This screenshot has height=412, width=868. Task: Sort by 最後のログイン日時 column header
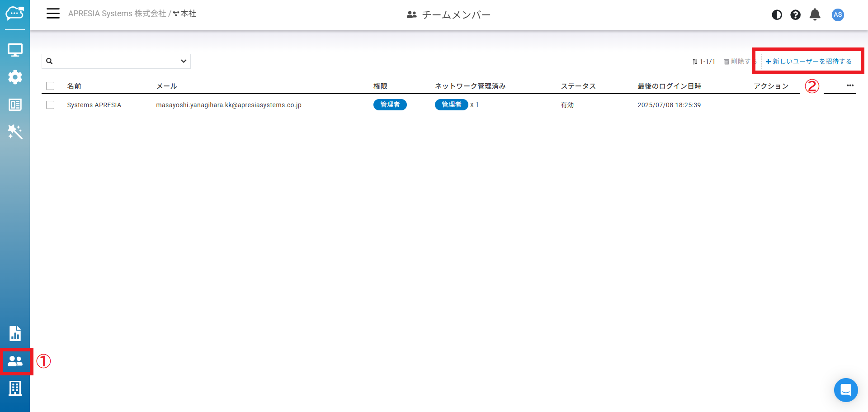[x=669, y=86]
